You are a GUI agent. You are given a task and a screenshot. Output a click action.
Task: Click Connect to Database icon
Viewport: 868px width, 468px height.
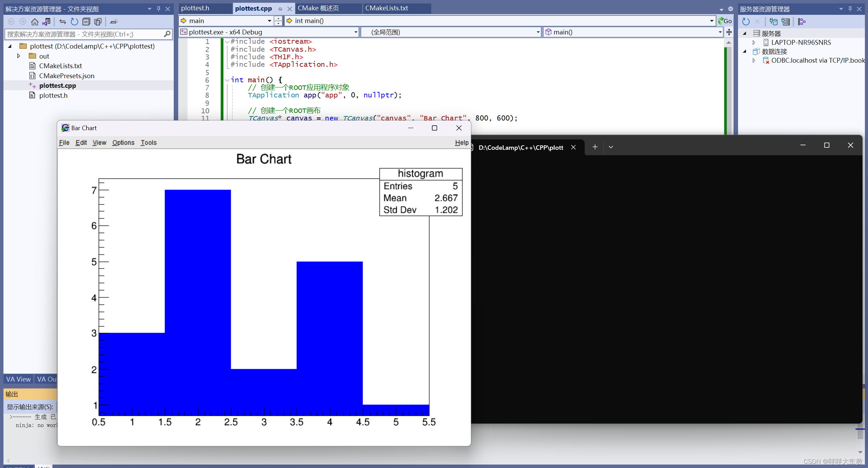coord(773,22)
